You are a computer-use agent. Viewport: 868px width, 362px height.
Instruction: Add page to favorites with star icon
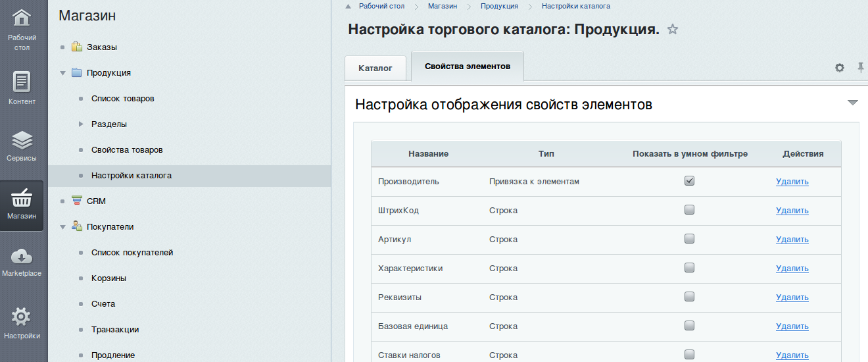tap(672, 29)
